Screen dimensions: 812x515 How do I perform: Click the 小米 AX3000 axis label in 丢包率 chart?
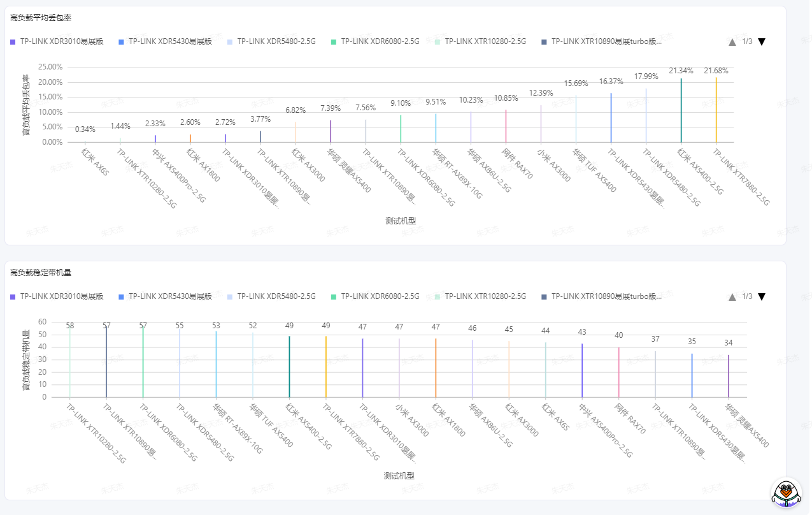click(x=553, y=165)
